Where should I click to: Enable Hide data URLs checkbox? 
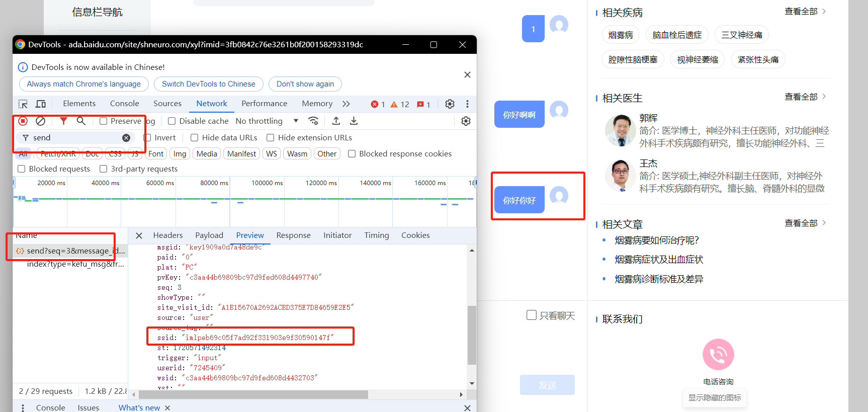point(194,138)
